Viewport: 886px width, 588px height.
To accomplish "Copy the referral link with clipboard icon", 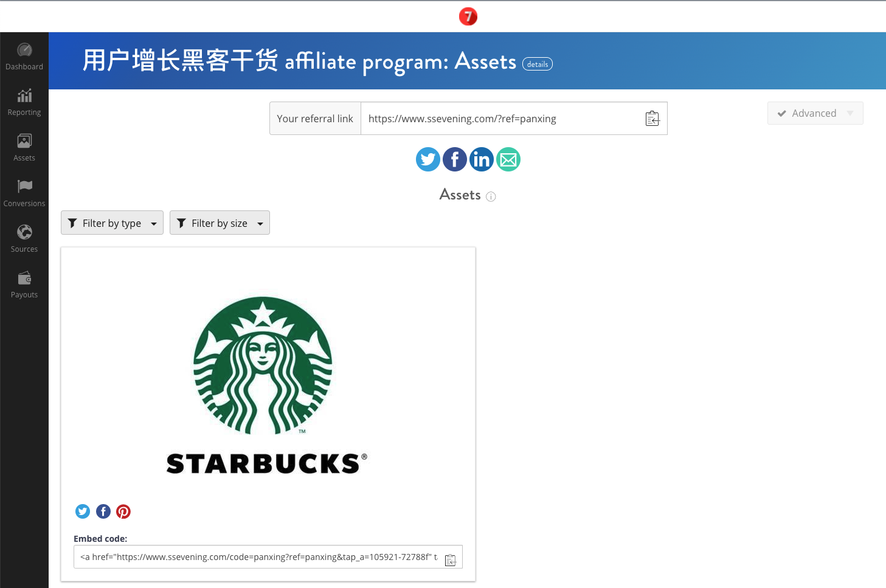I will point(652,119).
